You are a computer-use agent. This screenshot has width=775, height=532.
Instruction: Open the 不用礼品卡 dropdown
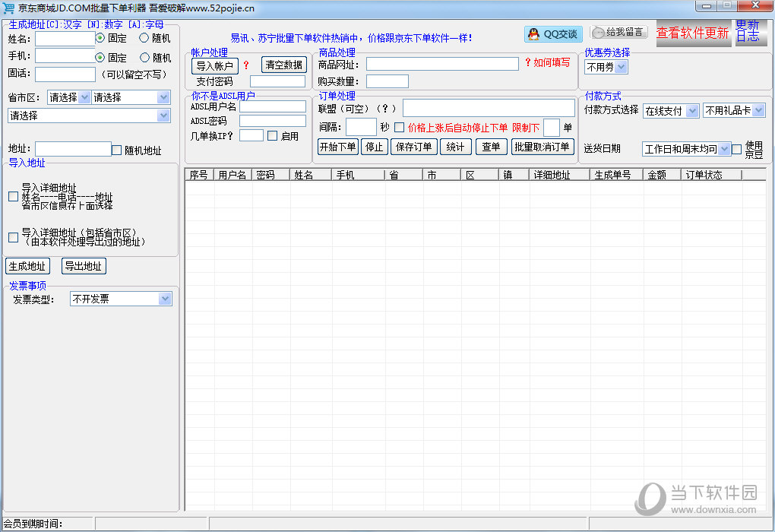735,110
